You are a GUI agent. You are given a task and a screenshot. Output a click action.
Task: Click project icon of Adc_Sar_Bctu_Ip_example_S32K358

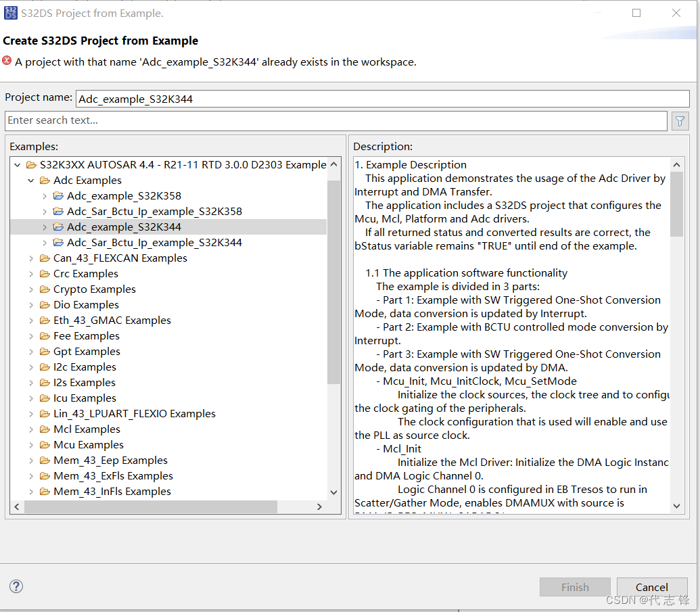pos(58,211)
